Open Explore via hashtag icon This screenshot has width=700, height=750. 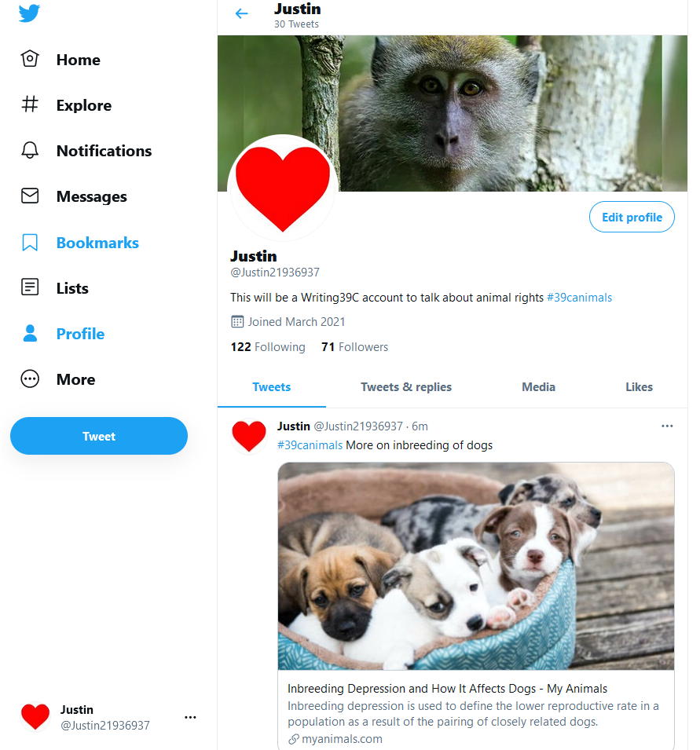pyautogui.click(x=30, y=104)
